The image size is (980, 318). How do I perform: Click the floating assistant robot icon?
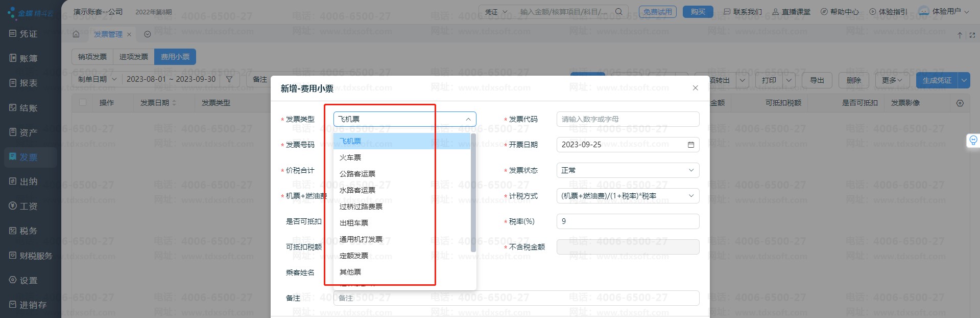point(973,140)
